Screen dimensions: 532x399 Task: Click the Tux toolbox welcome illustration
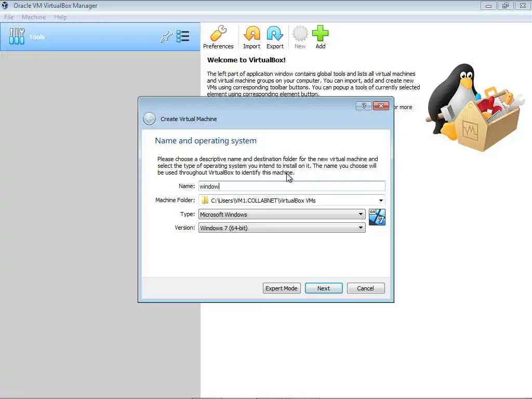click(475, 107)
